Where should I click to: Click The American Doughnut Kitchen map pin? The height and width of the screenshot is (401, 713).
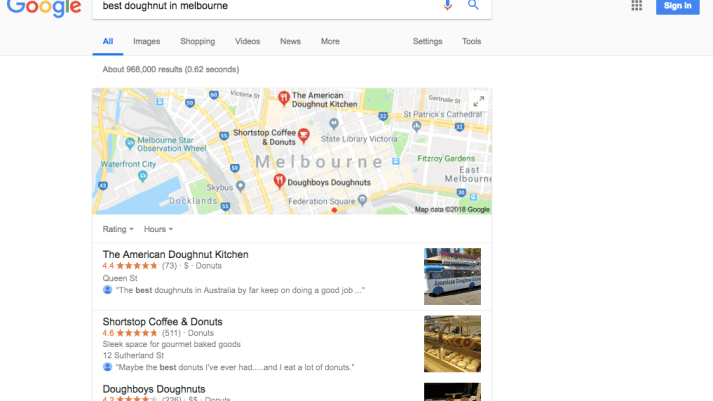284,98
